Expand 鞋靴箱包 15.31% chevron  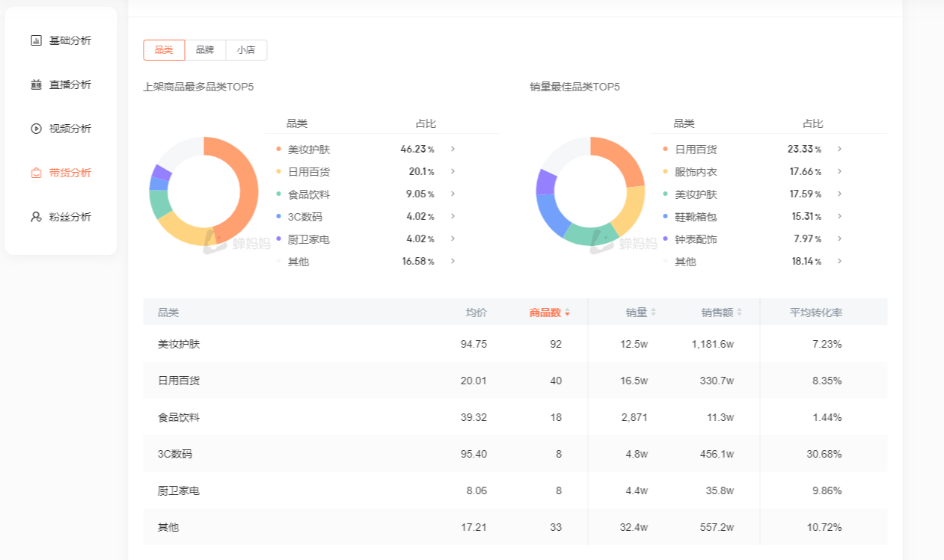pos(839,216)
